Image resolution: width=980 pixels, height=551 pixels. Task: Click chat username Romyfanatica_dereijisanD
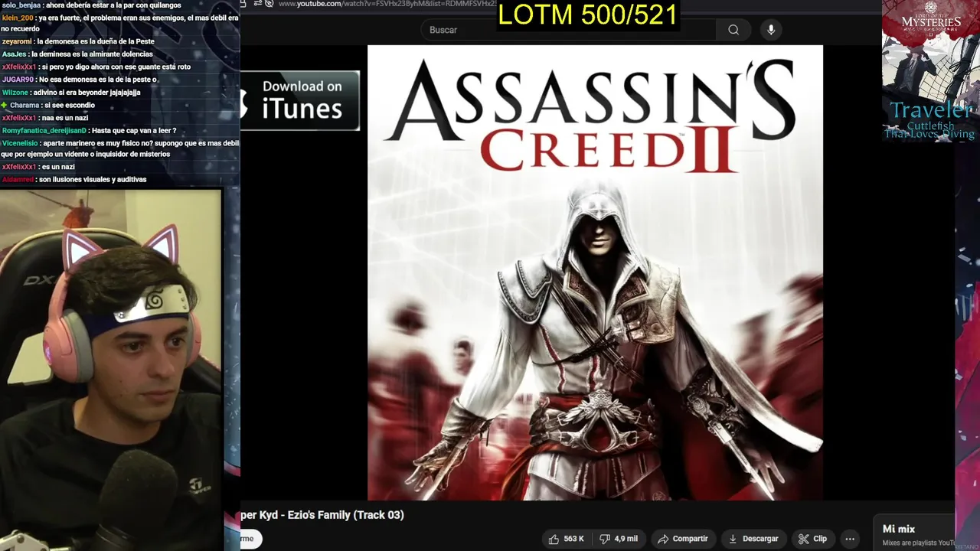point(44,131)
